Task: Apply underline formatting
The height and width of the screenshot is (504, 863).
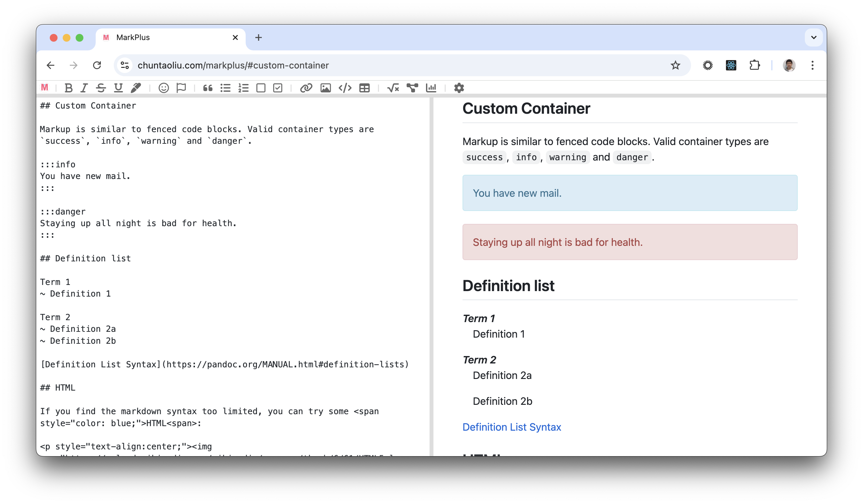Action: coord(118,88)
